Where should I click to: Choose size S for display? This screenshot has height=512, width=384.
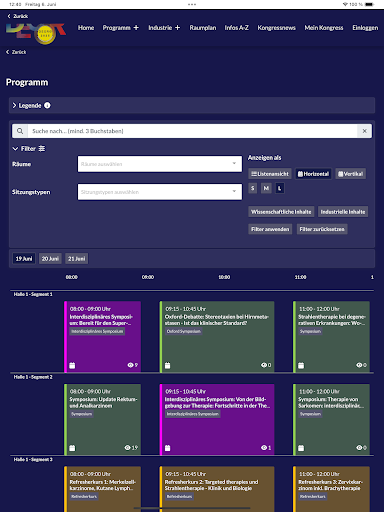(253, 188)
